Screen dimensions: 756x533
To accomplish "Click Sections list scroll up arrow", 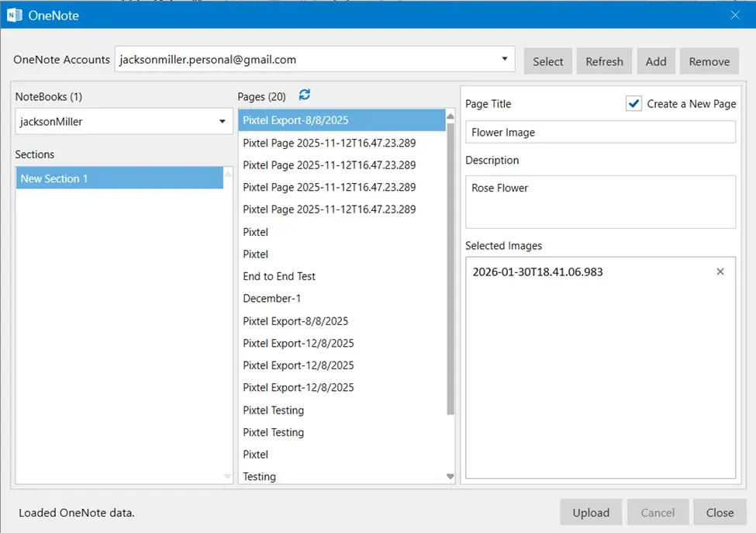I will click(227, 174).
